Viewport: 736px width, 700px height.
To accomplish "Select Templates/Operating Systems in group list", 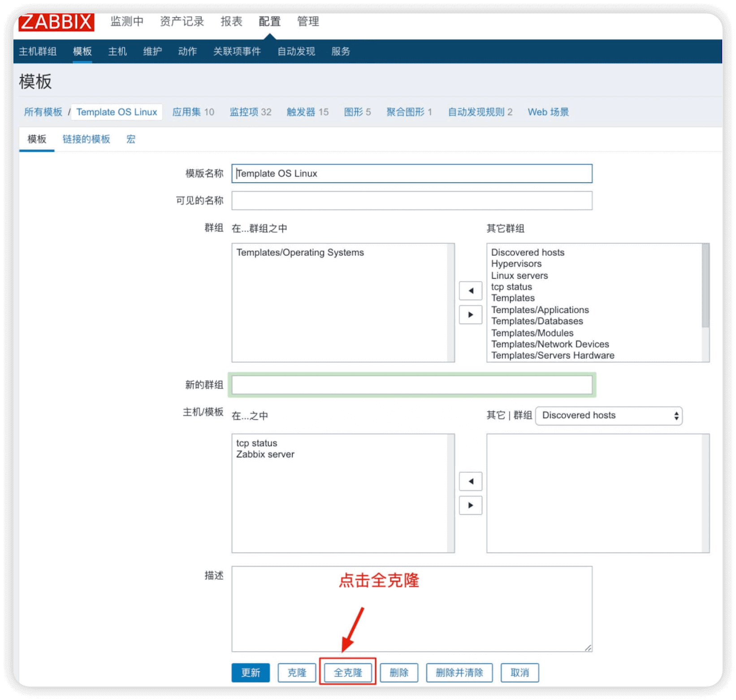I will tap(300, 252).
